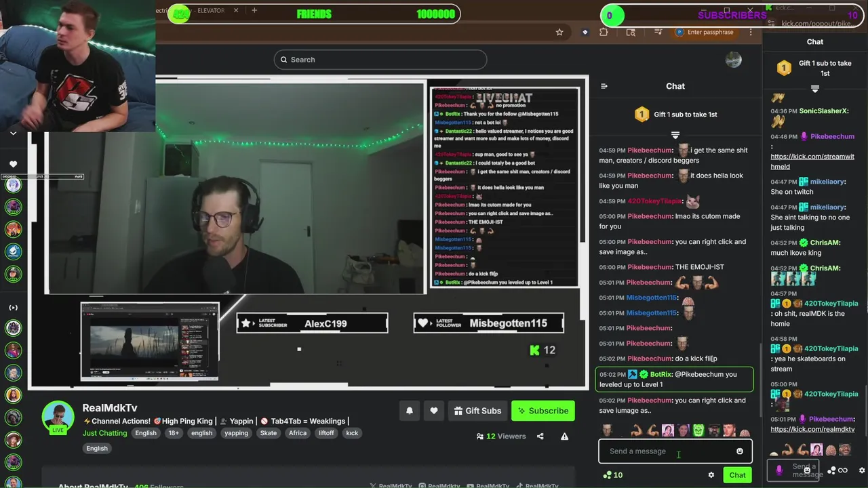
Task: Select the kick tag
Action: coord(352,433)
